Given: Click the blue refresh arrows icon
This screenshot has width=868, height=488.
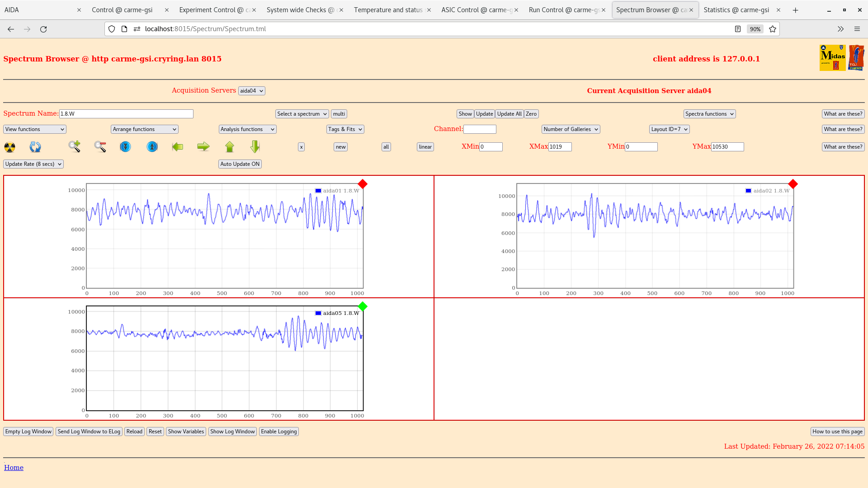Looking at the screenshot, I should coord(35,147).
